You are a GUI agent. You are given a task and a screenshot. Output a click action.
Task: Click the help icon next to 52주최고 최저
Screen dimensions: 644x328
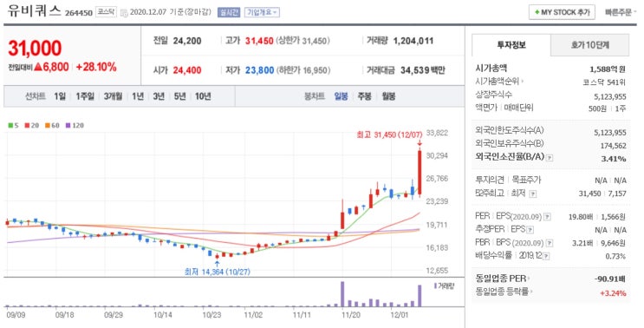click(533, 194)
